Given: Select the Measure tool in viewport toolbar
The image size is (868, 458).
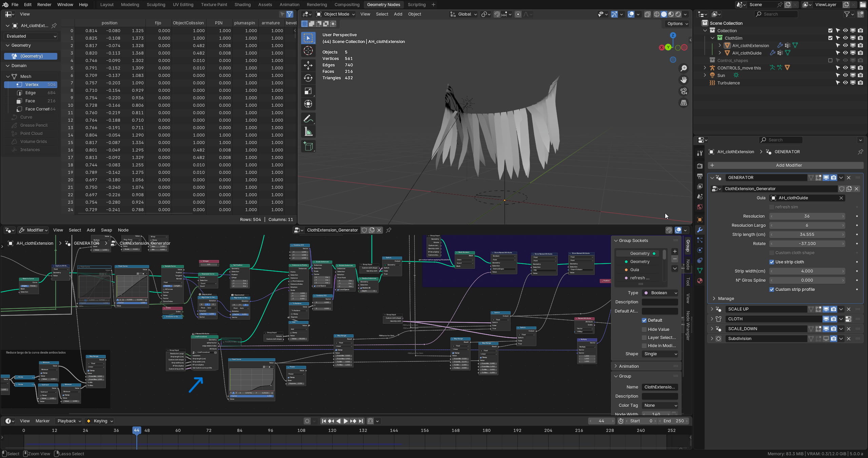Looking at the screenshot, I should point(308,132).
